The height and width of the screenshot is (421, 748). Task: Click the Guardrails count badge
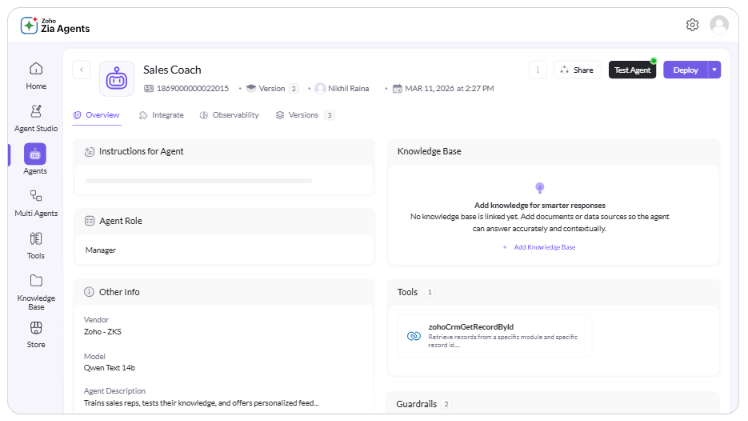[446, 404]
